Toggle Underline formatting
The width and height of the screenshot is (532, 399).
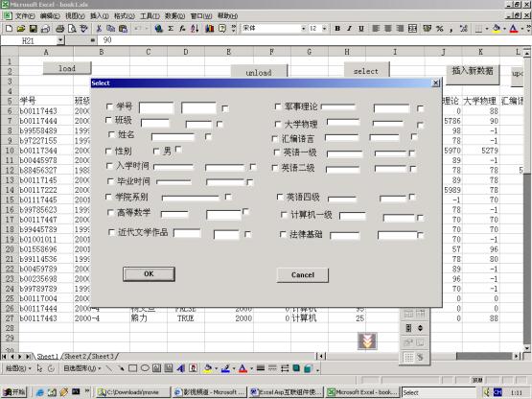point(361,29)
